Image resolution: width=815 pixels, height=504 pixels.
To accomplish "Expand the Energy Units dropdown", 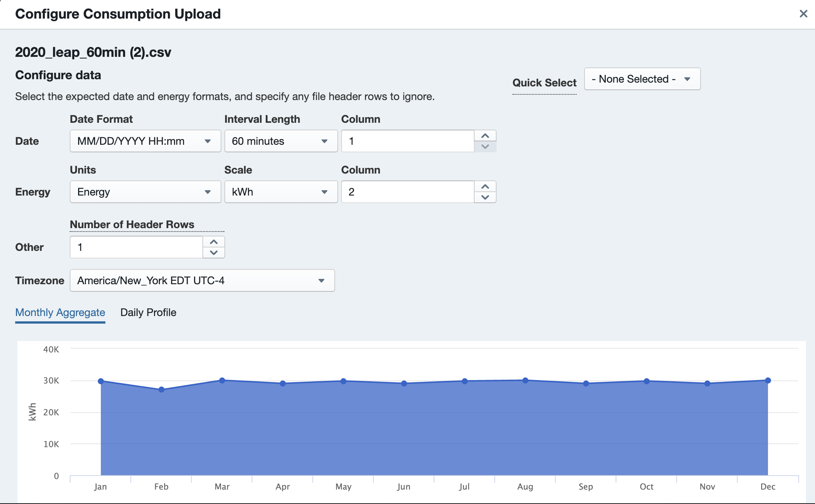I will tap(145, 192).
